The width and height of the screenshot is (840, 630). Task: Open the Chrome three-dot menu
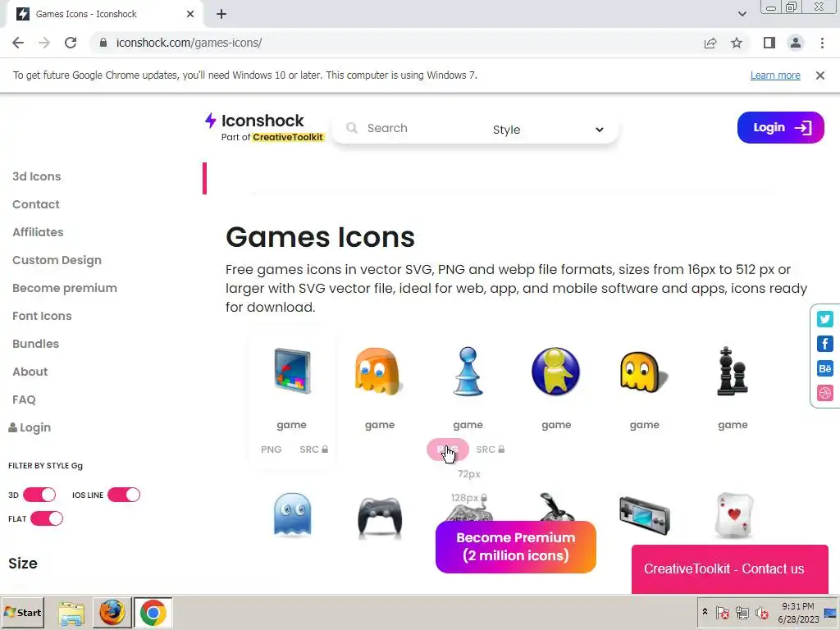(x=822, y=43)
